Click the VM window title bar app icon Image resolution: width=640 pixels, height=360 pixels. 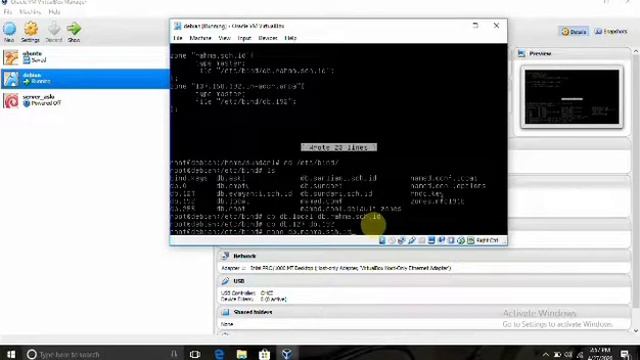(x=178, y=26)
